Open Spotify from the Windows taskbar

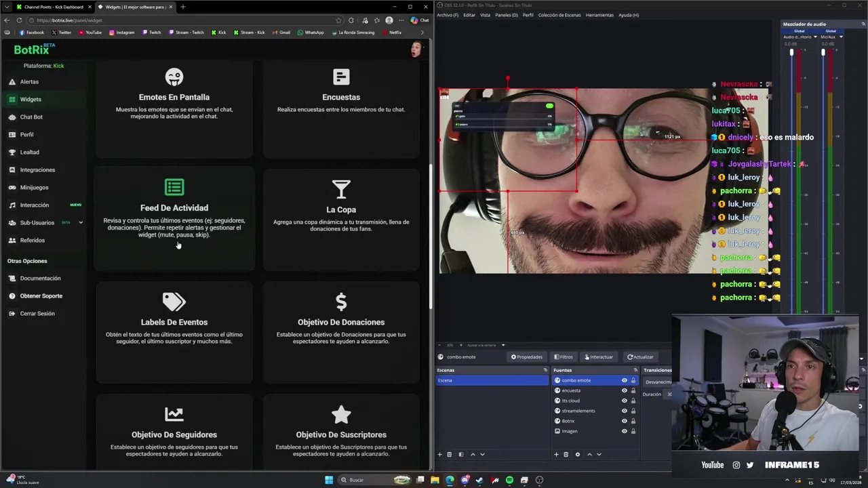[x=509, y=480]
